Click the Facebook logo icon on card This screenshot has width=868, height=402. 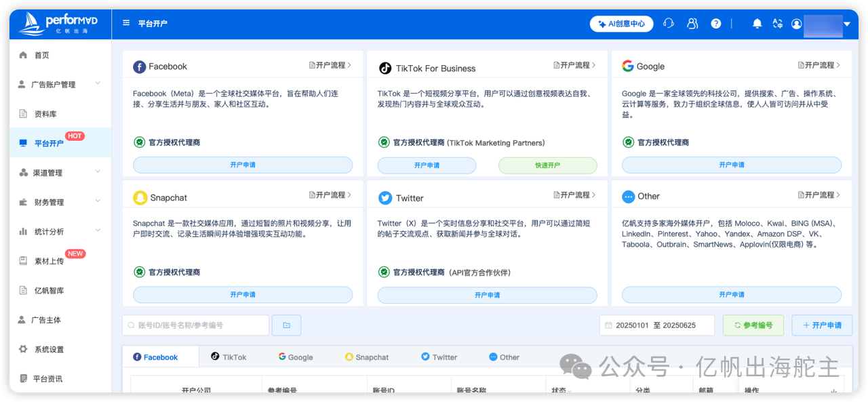139,66
